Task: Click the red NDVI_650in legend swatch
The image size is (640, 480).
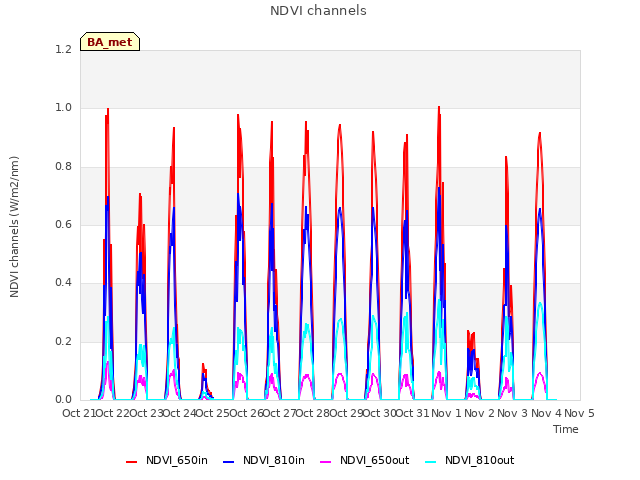Action: [131, 462]
